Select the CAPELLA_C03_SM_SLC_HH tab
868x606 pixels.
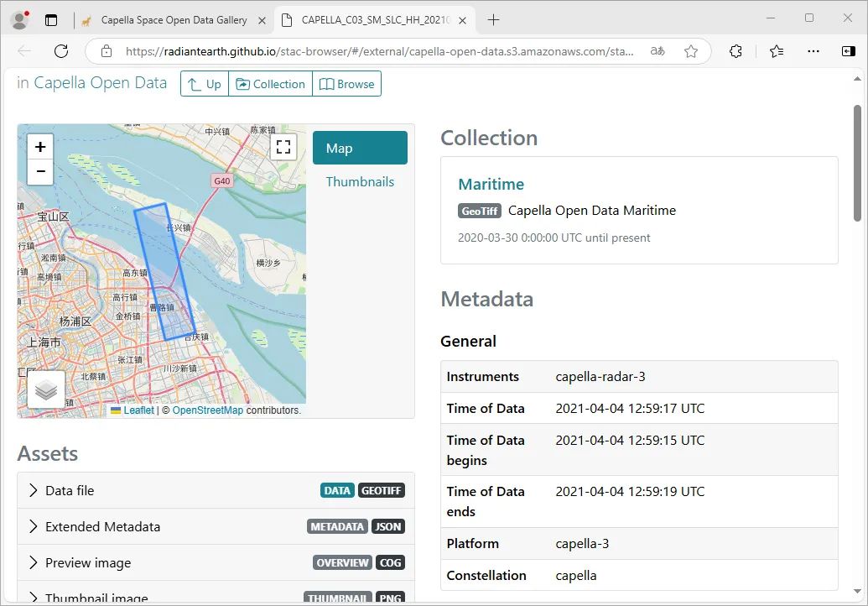tap(375, 20)
